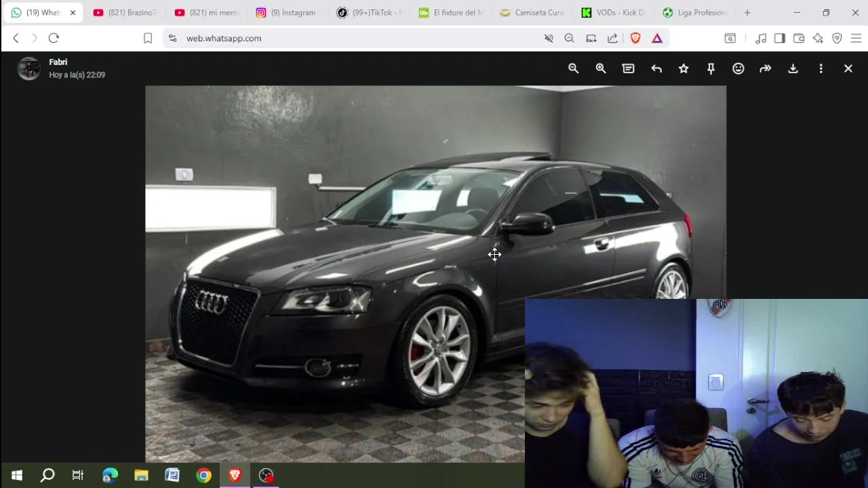Image resolution: width=868 pixels, height=488 pixels.
Task: Pin the photo message
Action: tap(711, 68)
